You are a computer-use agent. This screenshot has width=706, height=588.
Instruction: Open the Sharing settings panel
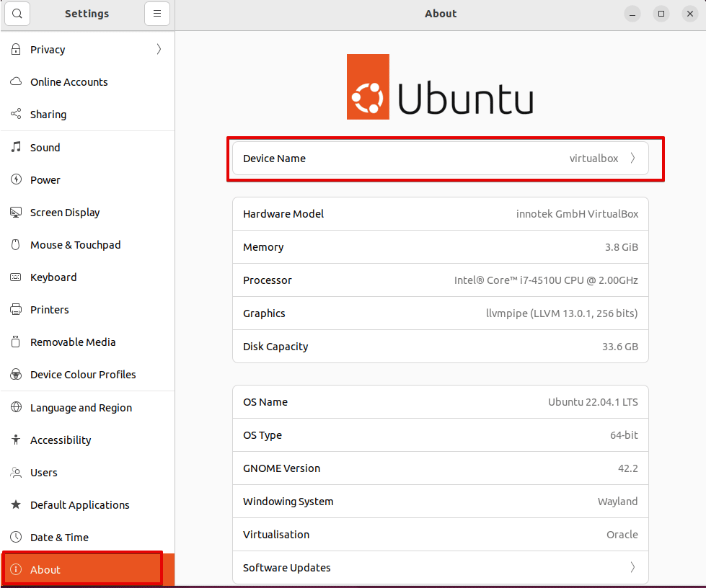pos(87,115)
